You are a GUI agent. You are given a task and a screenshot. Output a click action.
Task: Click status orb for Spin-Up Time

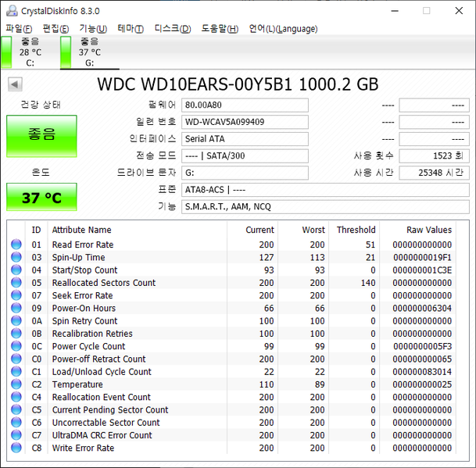(x=16, y=257)
